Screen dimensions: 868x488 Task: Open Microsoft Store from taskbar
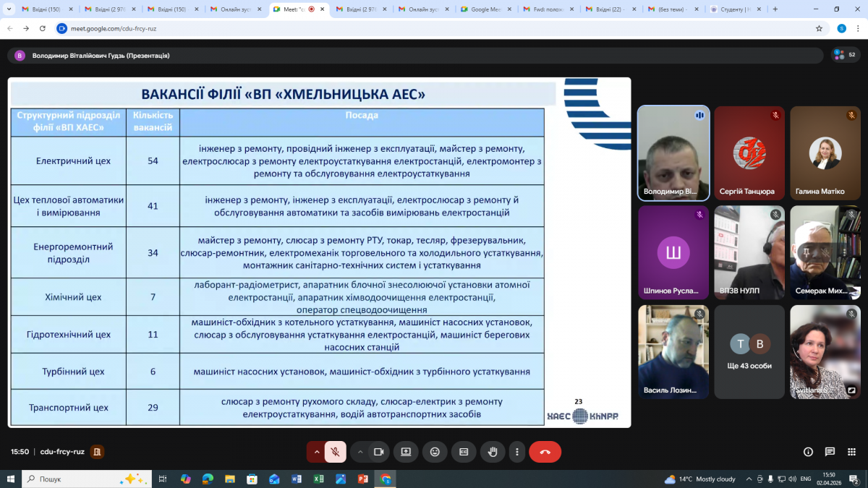click(x=252, y=479)
